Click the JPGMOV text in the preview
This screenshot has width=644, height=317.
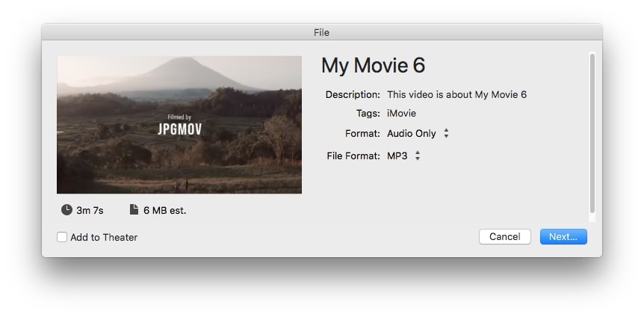click(x=179, y=129)
